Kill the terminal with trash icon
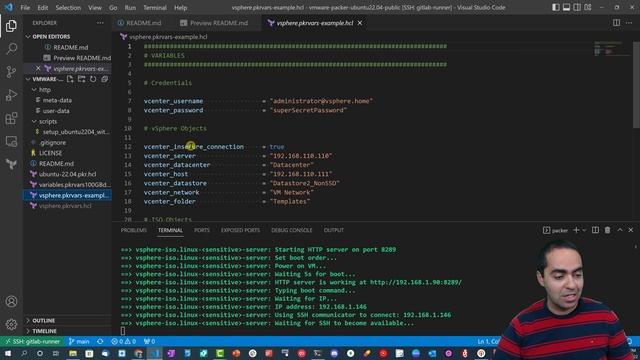640x360 pixels. click(607, 230)
